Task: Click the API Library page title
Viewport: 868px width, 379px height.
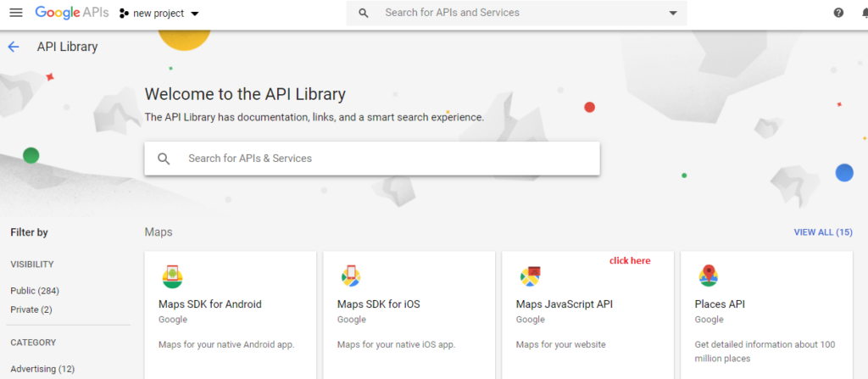Action: 68,47
